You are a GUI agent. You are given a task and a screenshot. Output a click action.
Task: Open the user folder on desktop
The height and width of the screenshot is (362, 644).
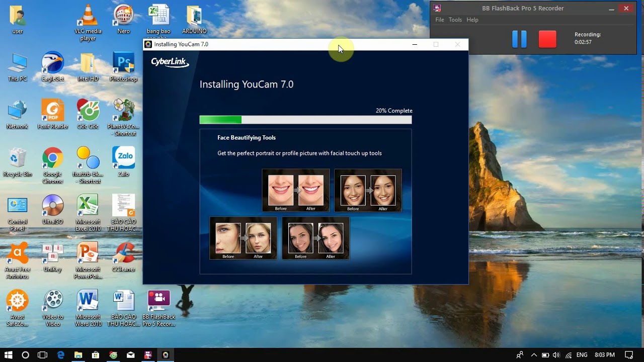point(18,19)
